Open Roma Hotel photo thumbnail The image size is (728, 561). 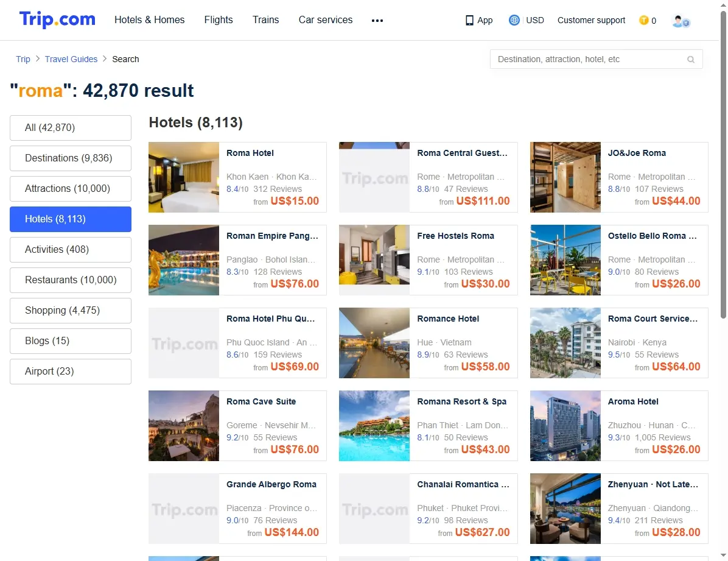(184, 177)
